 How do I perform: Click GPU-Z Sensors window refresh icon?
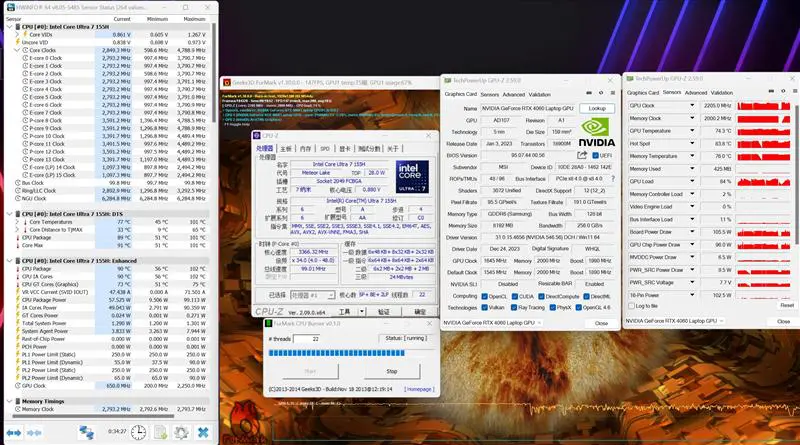click(783, 91)
